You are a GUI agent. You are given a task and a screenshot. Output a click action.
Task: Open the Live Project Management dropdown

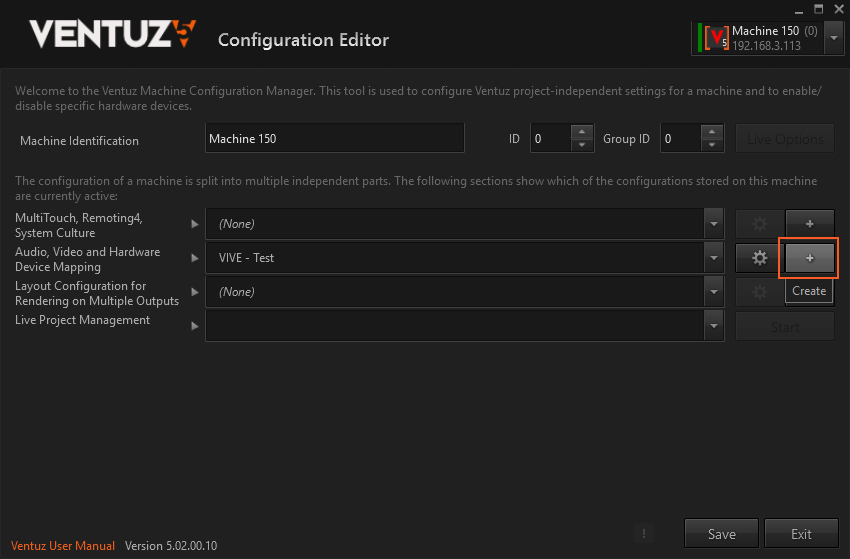point(713,326)
